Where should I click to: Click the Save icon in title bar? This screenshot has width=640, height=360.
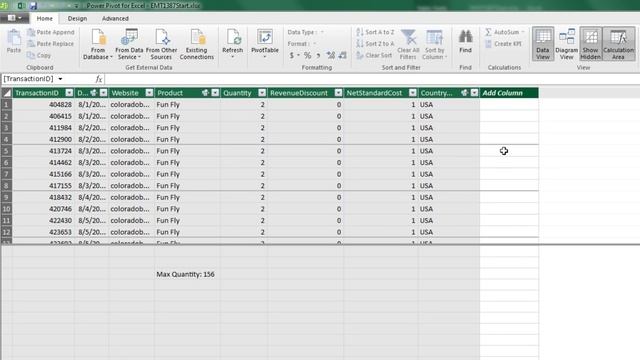pos(33,6)
